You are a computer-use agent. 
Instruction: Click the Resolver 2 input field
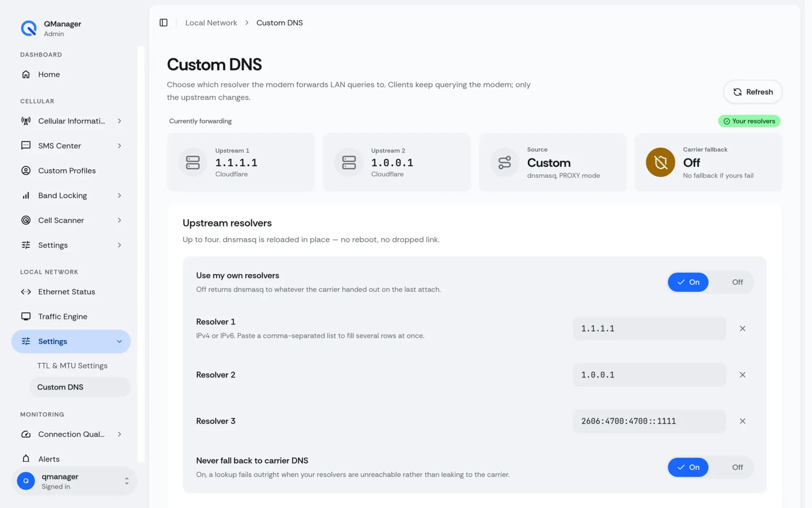click(649, 375)
